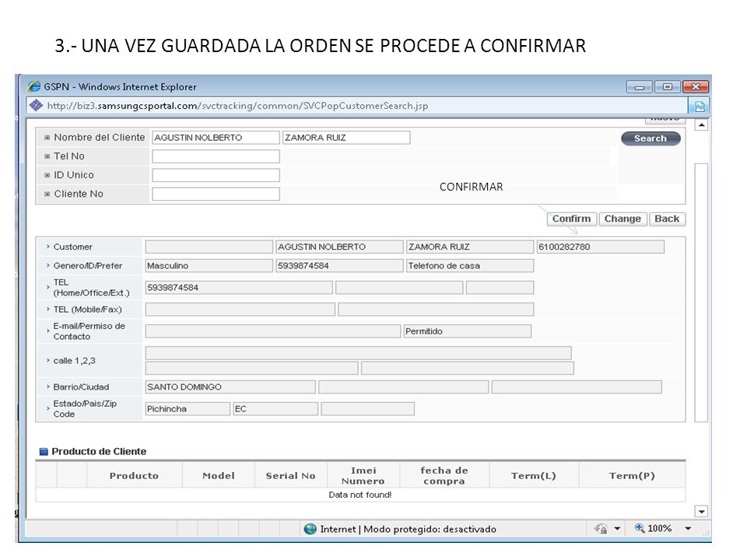The width and height of the screenshot is (747, 560).
Task: Click the first name search field AGUSTIN NOLBERTO
Action: click(216, 138)
